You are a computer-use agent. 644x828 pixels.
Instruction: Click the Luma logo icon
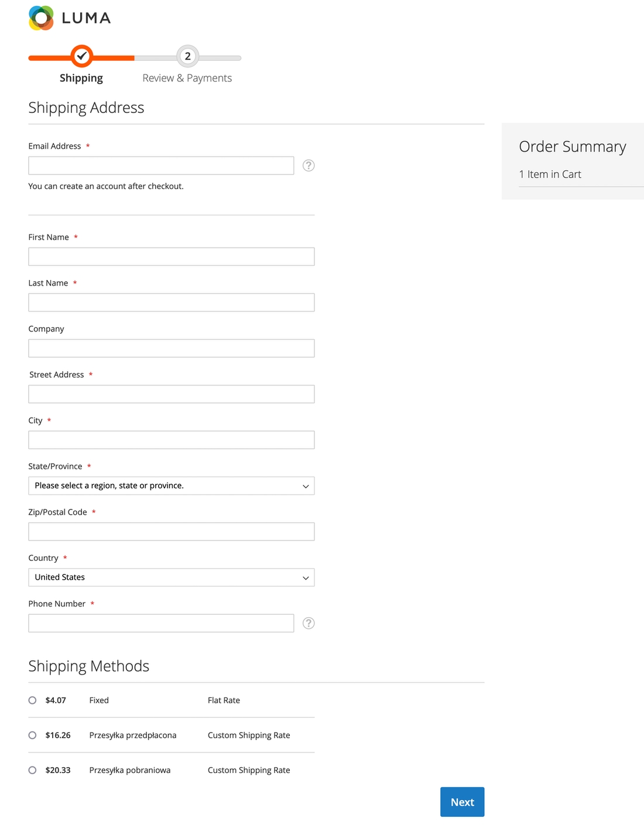coord(41,18)
